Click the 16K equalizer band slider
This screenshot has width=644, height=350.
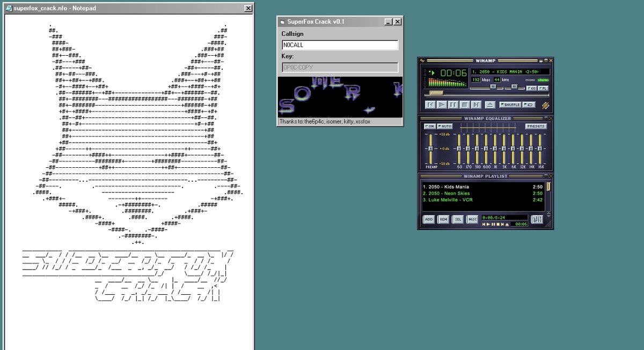(540, 148)
